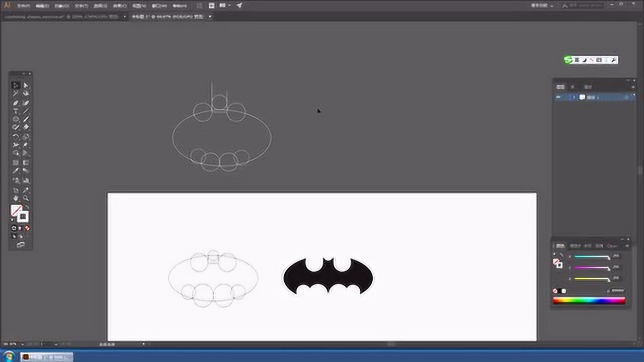This screenshot has width=644, height=362.
Task: Select the Shape Builder tool
Action: pyautogui.click(x=16, y=153)
